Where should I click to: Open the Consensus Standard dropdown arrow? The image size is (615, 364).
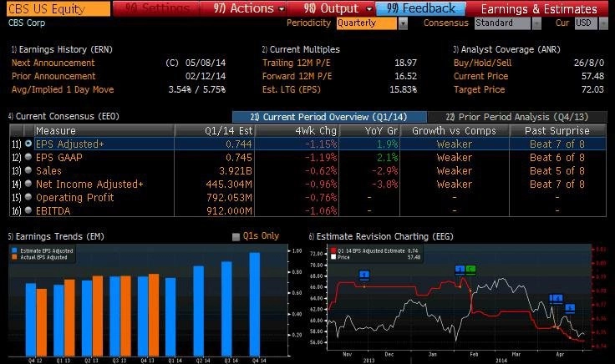pyautogui.click(x=536, y=23)
